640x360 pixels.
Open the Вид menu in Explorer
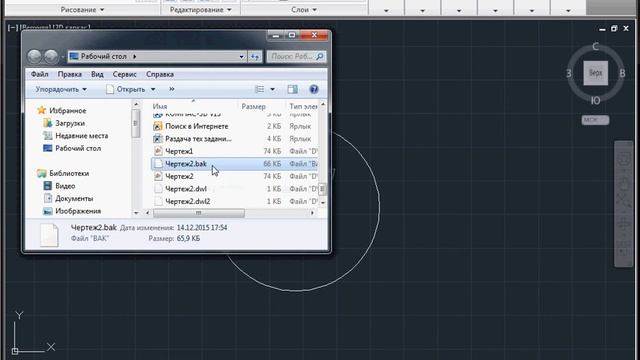97,74
